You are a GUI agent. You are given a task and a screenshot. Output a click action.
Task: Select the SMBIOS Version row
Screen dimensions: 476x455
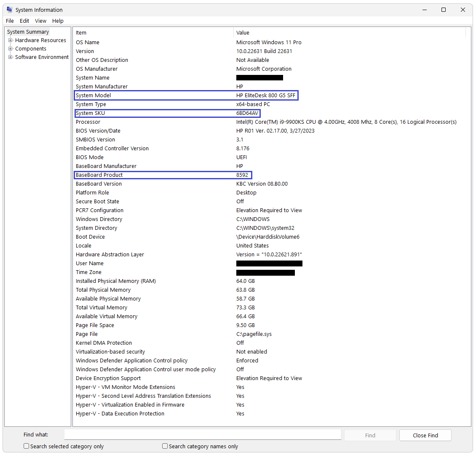pyautogui.click(x=269, y=140)
